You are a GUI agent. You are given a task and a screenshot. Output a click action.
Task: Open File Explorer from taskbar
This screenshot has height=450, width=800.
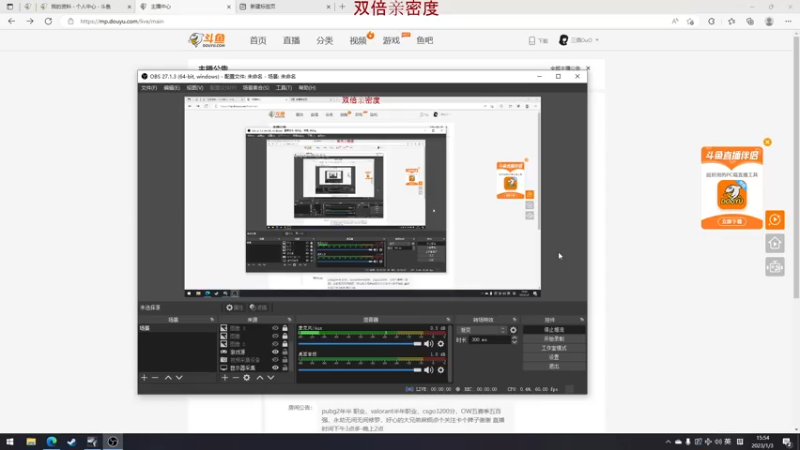pyautogui.click(x=31, y=442)
